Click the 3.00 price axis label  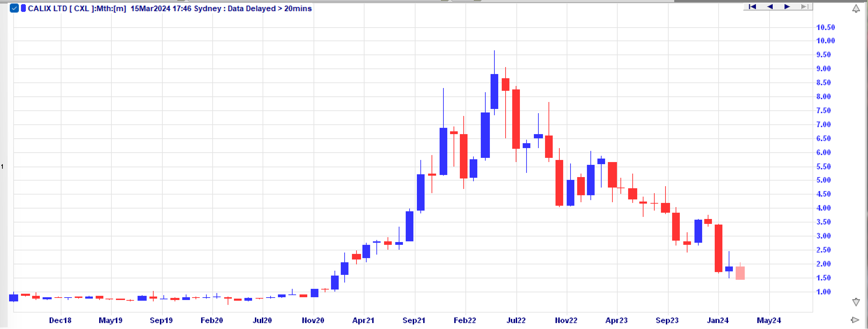coord(823,236)
